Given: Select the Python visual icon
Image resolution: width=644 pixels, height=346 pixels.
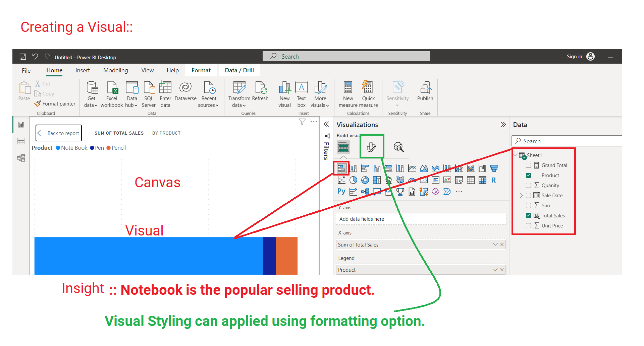Looking at the screenshot, I should [341, 192].
